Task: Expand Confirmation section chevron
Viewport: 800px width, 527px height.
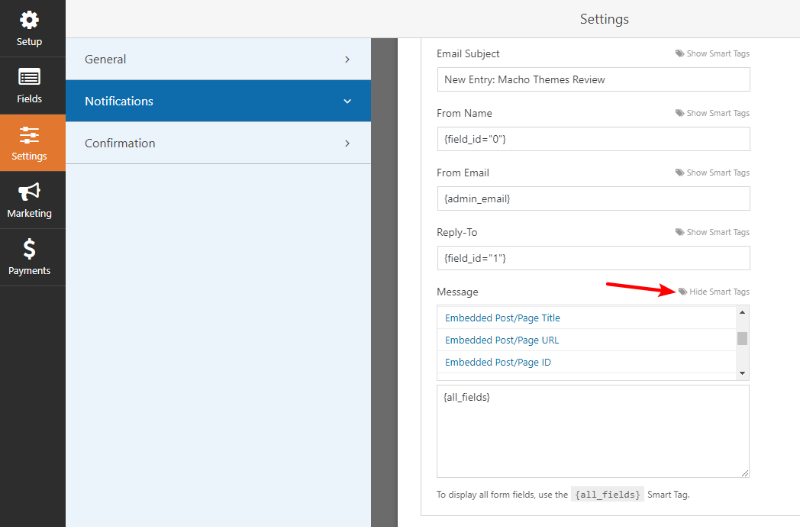Action: pyautogui.click(x=347, y=143)
